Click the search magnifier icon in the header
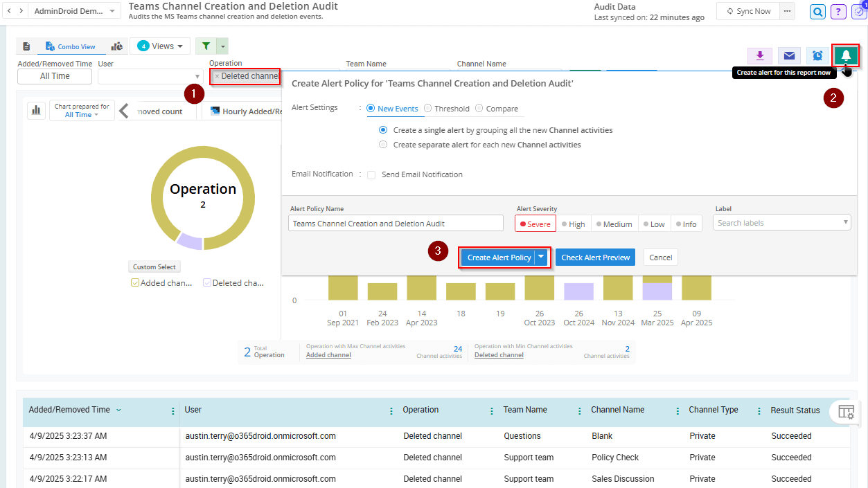 (x=816, y=12)
